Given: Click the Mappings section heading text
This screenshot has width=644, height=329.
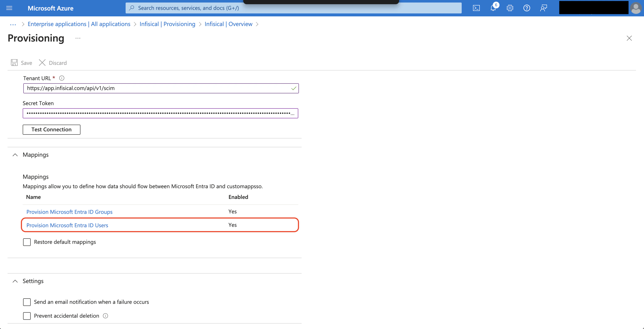Looking at the screenshot, I should tap(35, 155).
